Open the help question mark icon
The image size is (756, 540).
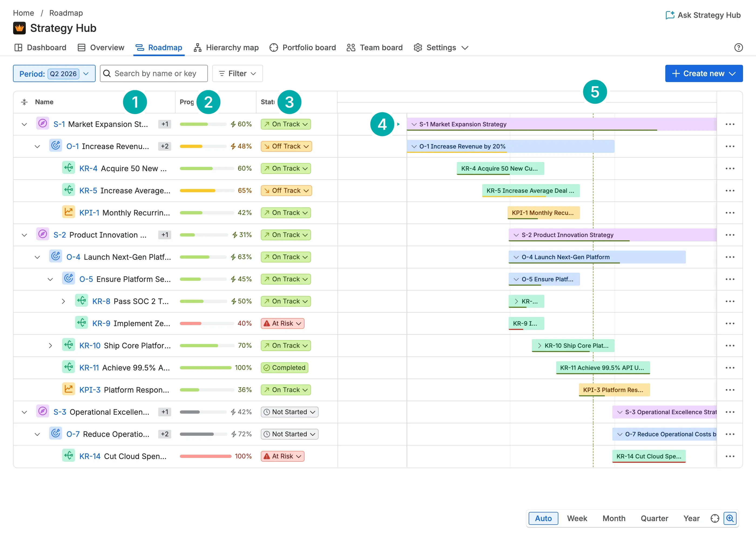click(738, 48)
